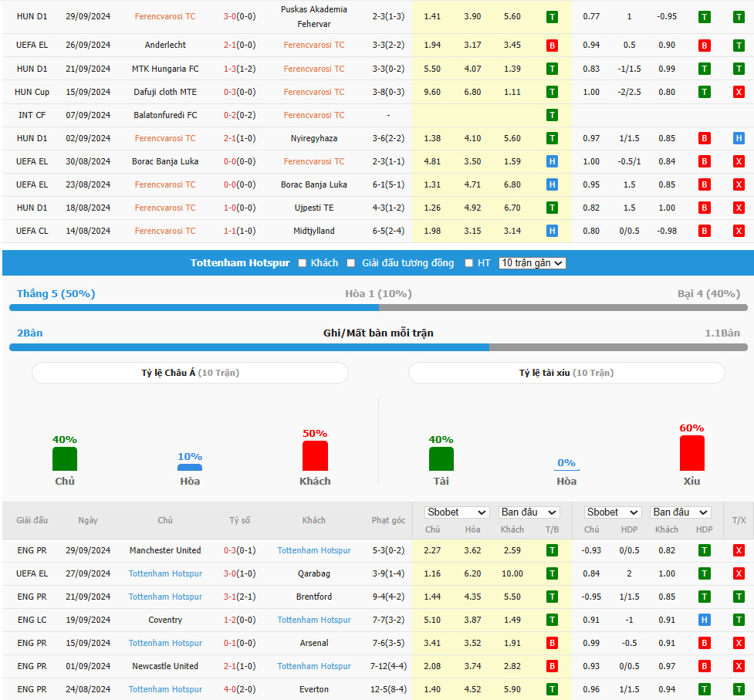Image resolution: width=754 pixels, height=700 pixels.
Task: Click blue Hòa 10% bar
Action: [190, 467]
